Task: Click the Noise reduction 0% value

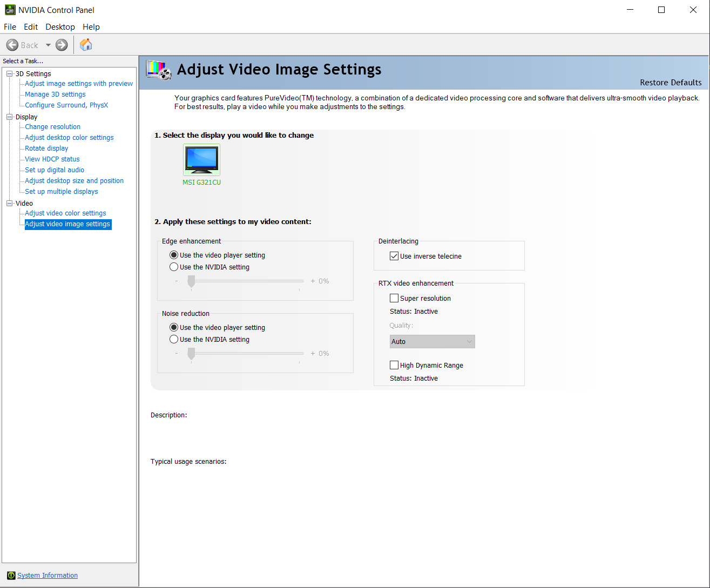Action: 323,354
